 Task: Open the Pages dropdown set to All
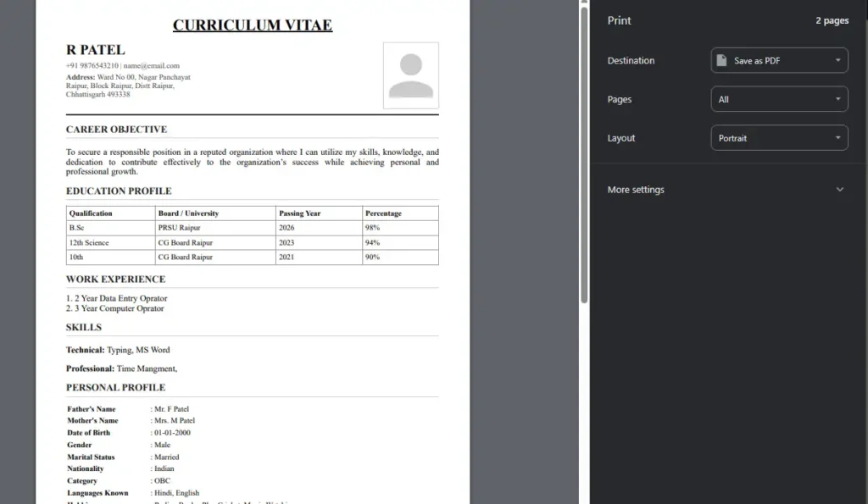point(779,99)
